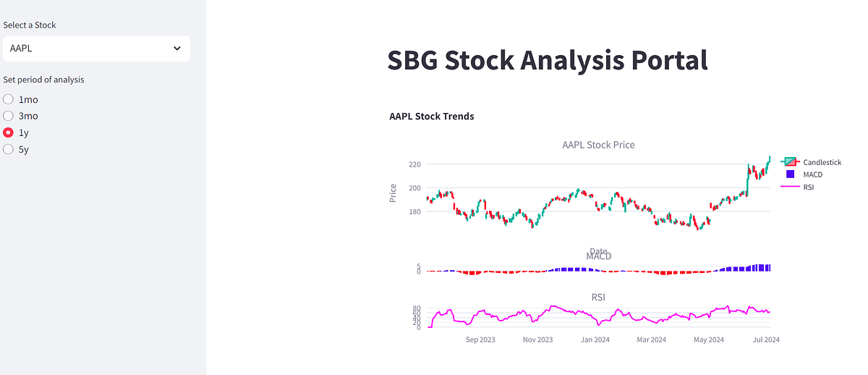Click the RSI legend label
The height and width of the screenshot is (375, 868).
(808, 187)
